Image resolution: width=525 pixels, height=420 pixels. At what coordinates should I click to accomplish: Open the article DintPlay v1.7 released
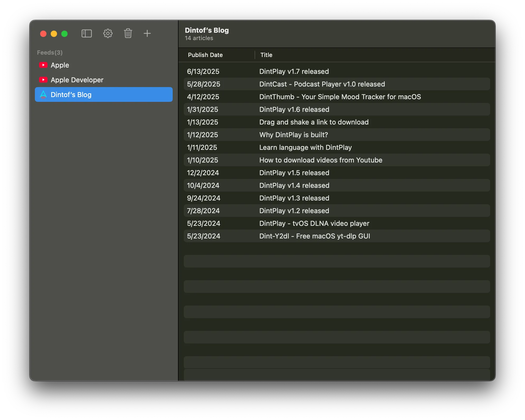pyautogui.click(x=294, y=71)
